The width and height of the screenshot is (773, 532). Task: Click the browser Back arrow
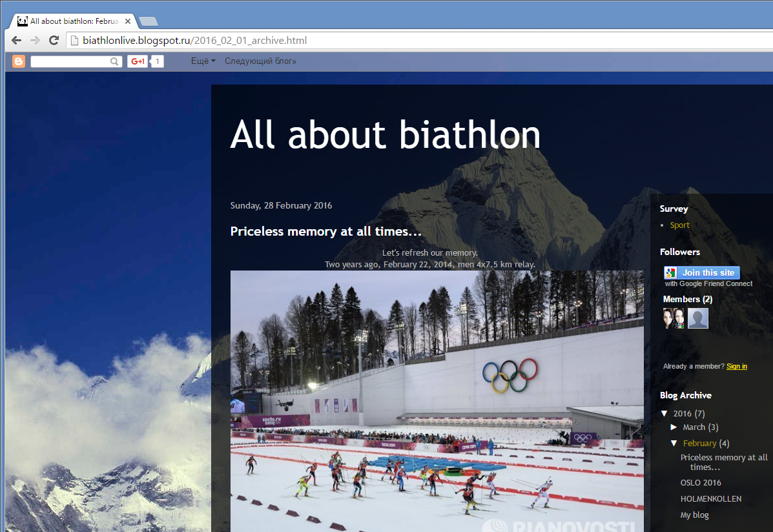[x=16, y=41]
